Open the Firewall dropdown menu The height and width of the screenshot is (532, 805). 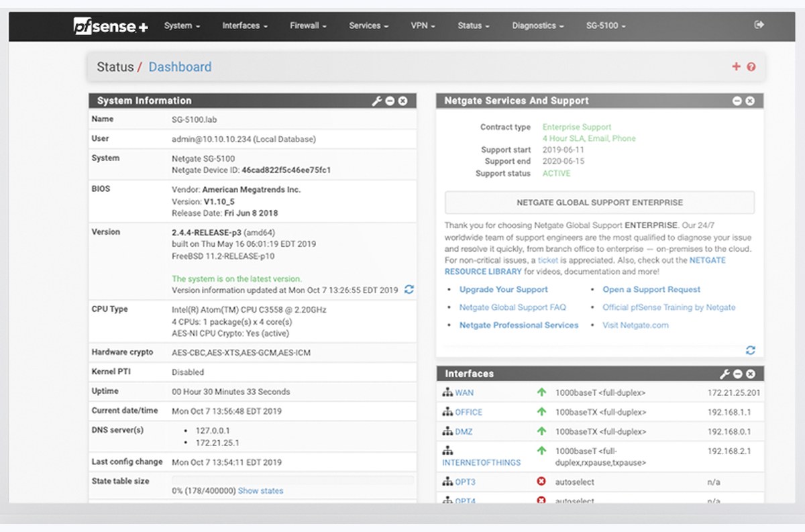[x=308, y=25]
